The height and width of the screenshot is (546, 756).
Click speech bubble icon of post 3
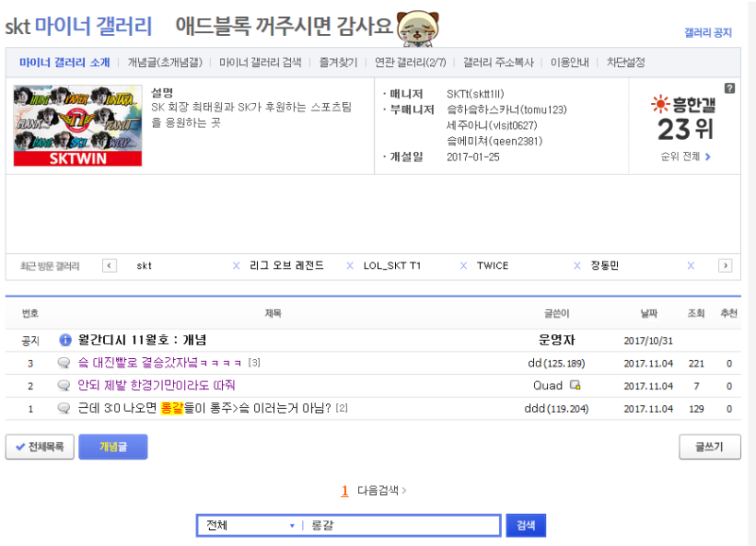pos(63,363)
